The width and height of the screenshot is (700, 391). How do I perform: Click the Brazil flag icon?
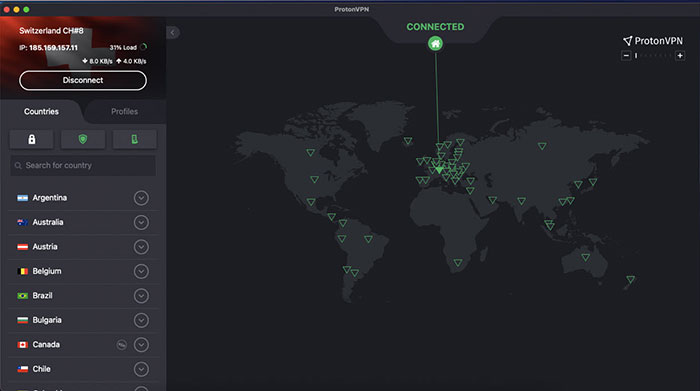[x=22, y=295]
